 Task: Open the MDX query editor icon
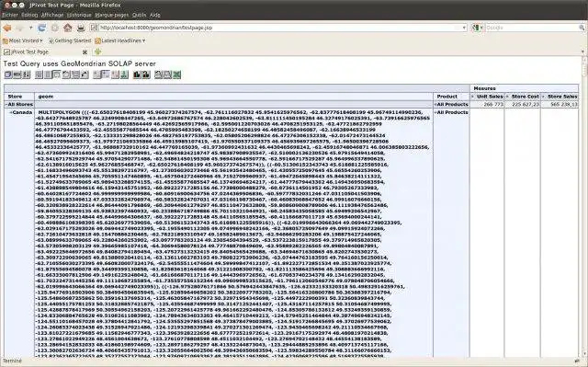click(17, 75)
